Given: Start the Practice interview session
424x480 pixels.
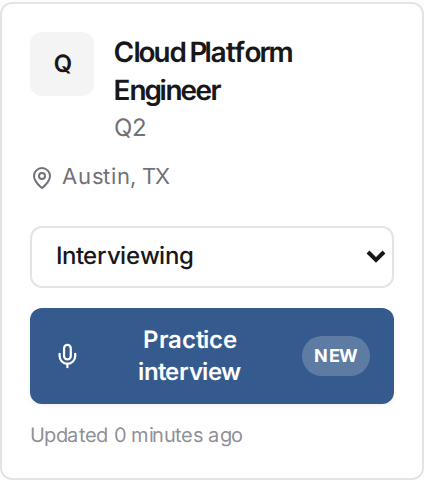Looking at the screenshot, I should [212, 356].
